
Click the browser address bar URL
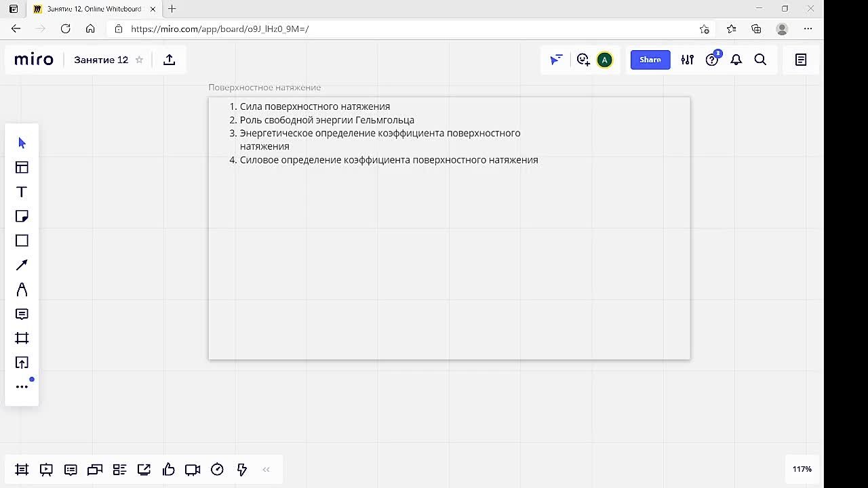tap(220, 29)
